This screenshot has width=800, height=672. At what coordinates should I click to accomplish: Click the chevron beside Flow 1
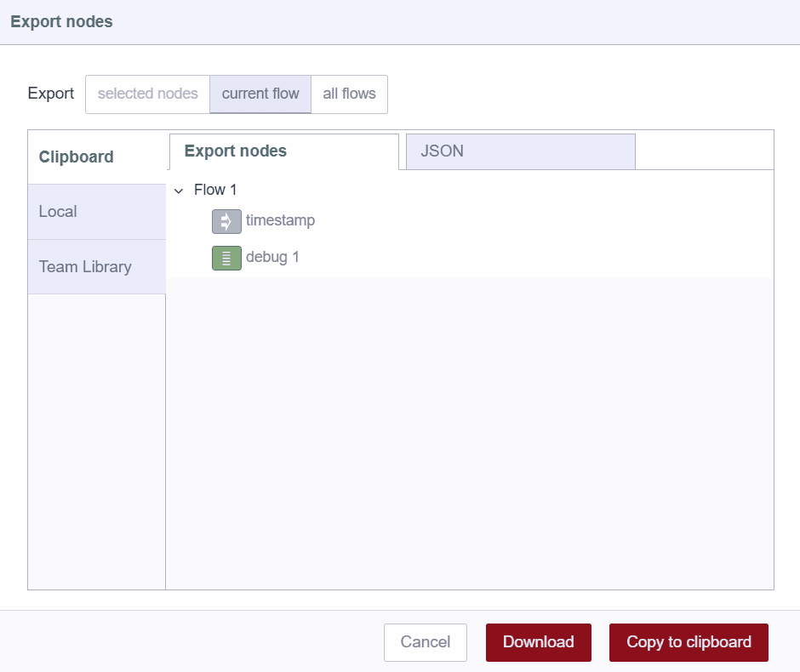179,191
